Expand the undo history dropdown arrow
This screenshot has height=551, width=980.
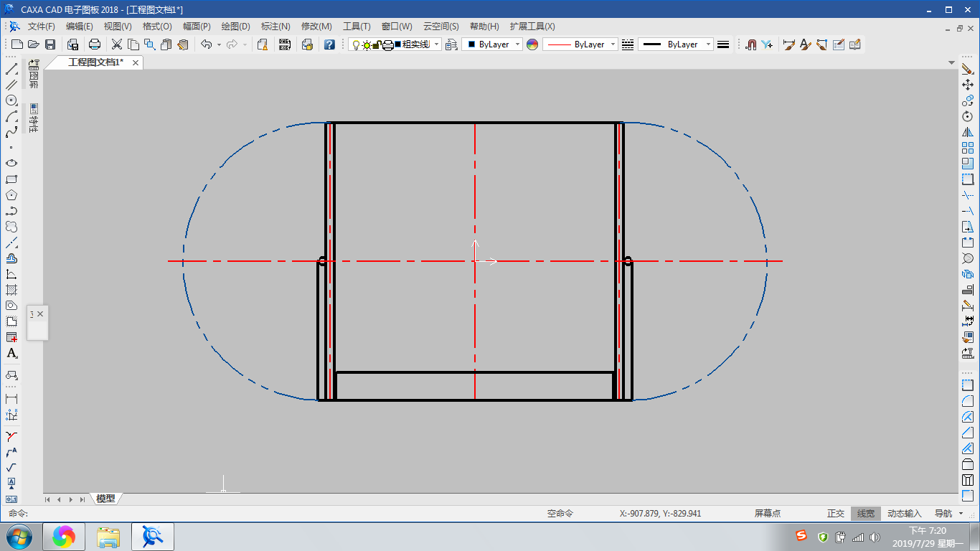pos(219,44)
